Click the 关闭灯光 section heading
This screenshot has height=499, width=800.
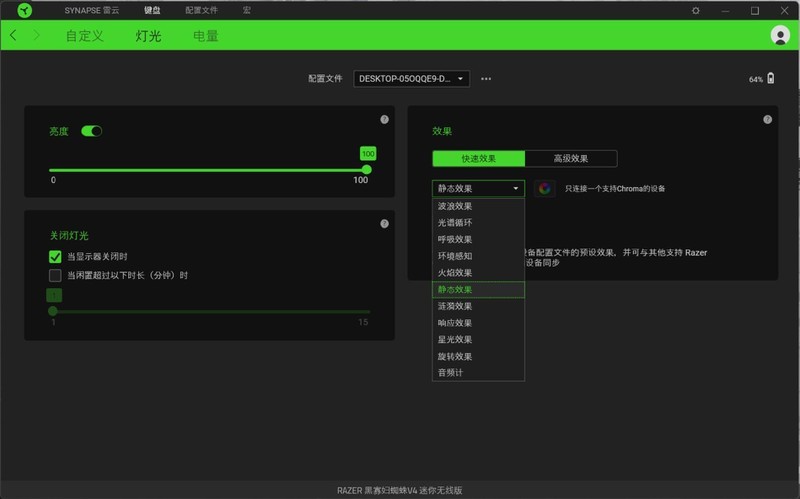[69, 235]
